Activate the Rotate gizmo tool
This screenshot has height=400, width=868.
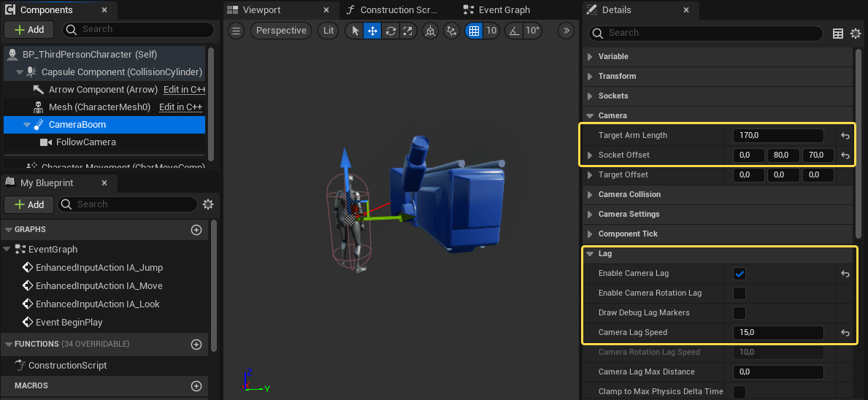[x=391, y=31]
